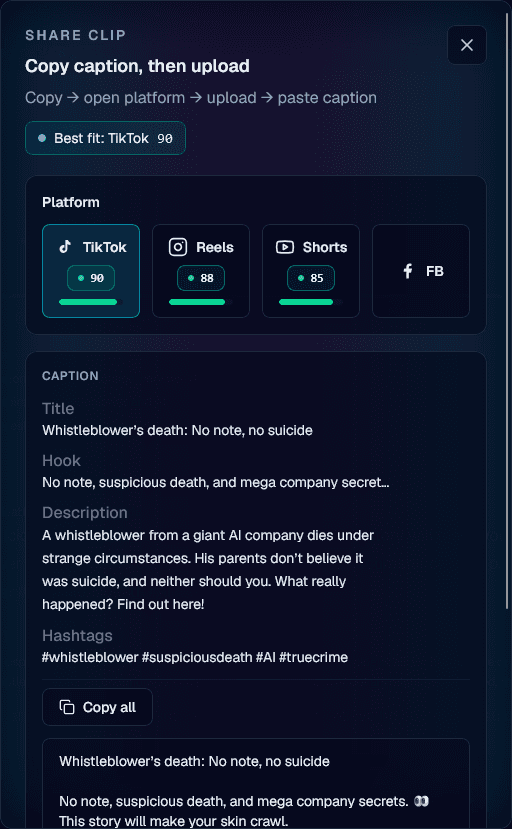Click the Shorts score badge 85
Viewport: 512px width, 829px height.
(311, 278)
